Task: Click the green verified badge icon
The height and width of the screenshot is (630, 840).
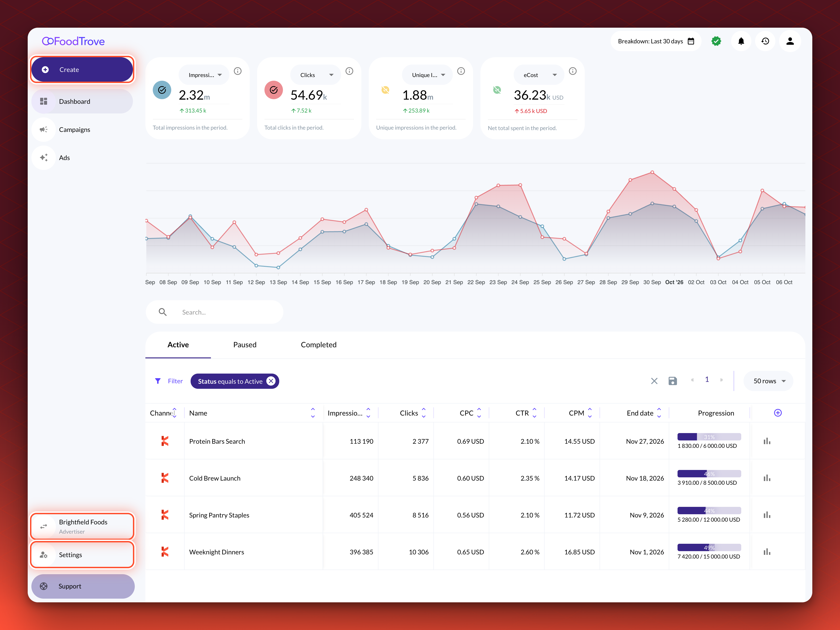Action: tap(716, 41)
